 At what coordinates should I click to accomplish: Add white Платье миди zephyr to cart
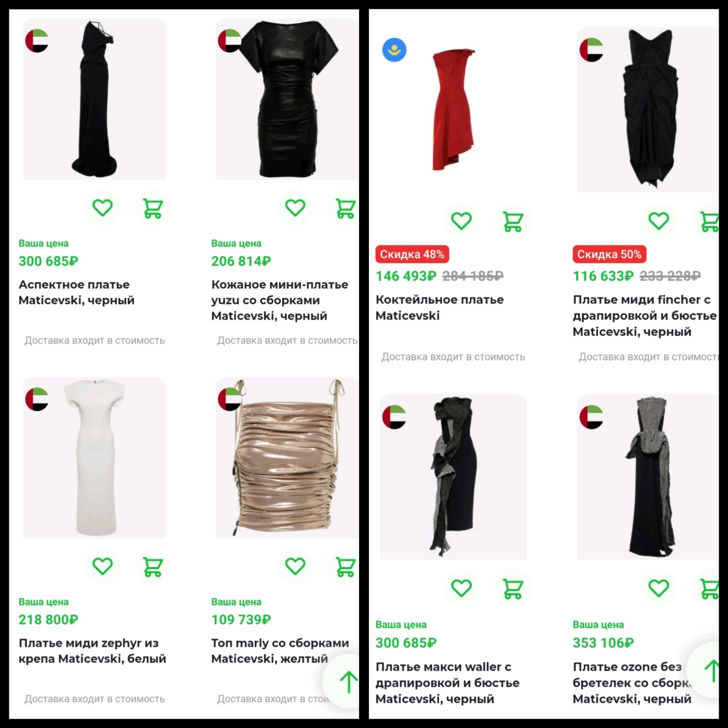click(152, 566)
